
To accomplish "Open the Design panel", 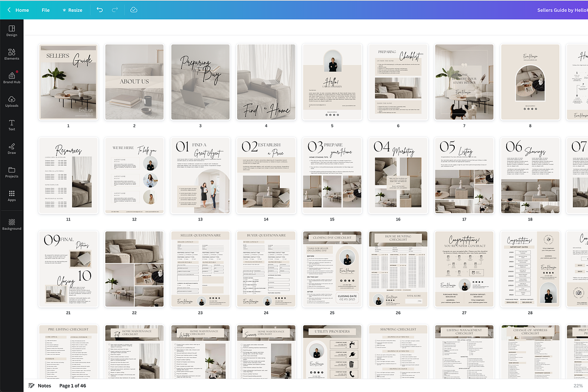I will click(12, 31).
